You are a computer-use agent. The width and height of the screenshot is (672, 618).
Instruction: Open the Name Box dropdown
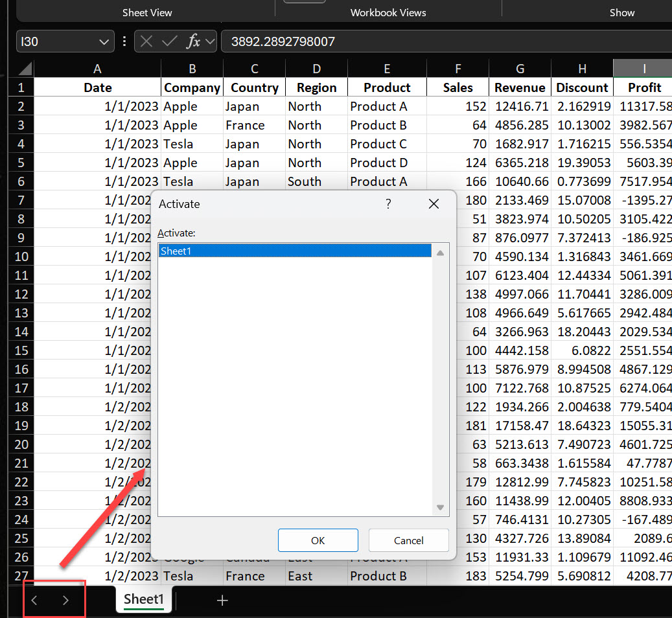point(106,41)
